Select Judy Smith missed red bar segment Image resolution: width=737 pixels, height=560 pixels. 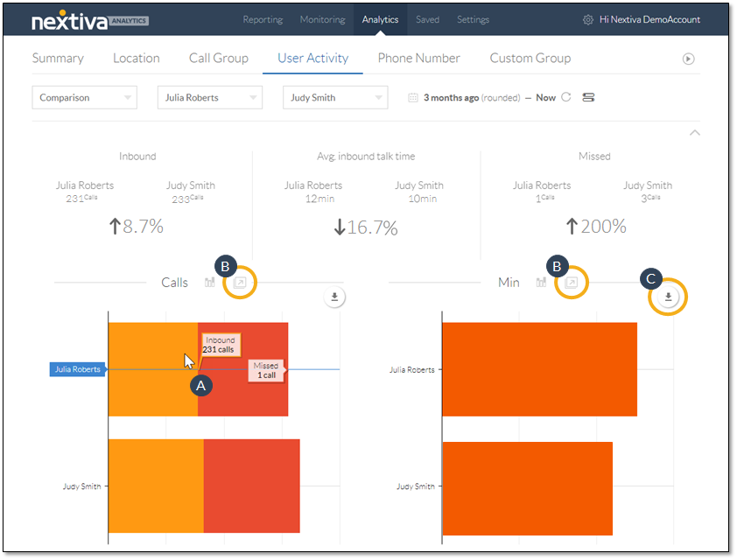click(251, 486)
